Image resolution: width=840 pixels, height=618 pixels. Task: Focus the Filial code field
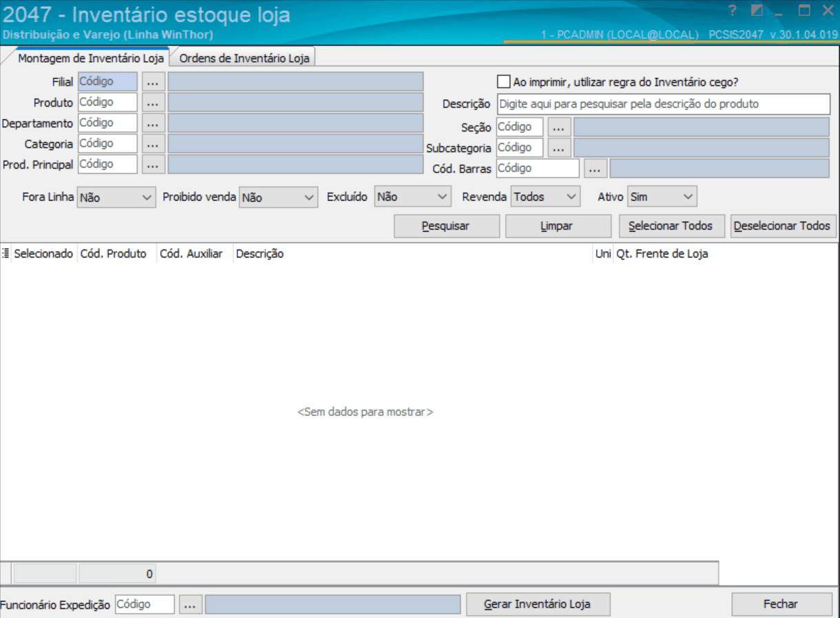pos(107,81)
